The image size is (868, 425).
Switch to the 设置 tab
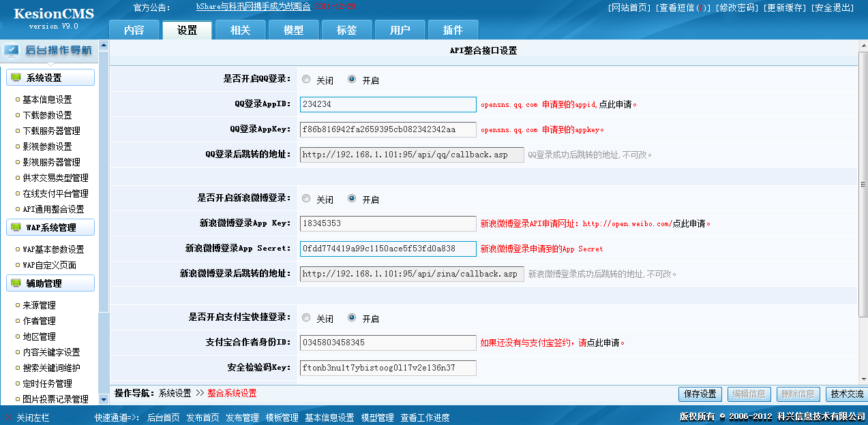pyautogui.click(x=187, y=30)
